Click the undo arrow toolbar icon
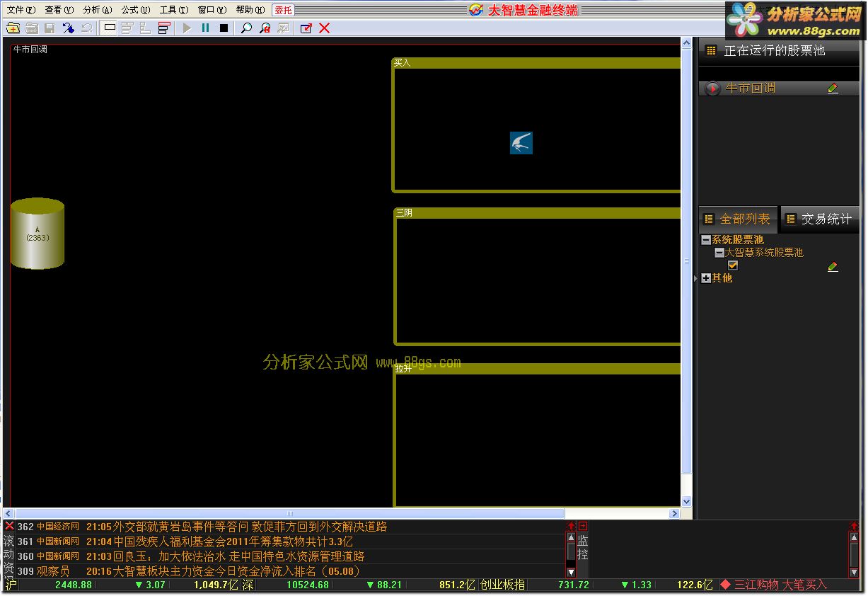This screenshot has width=868, height=596. (x=87, y=28)
